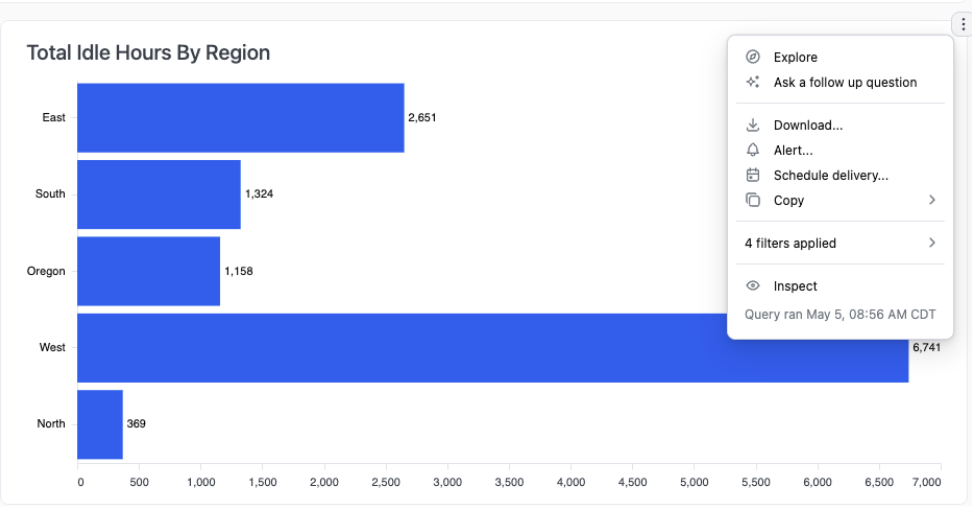Viewport: 972px width, 506px height.
Task: Click the East region bar
Action: (x=241, y=118)
